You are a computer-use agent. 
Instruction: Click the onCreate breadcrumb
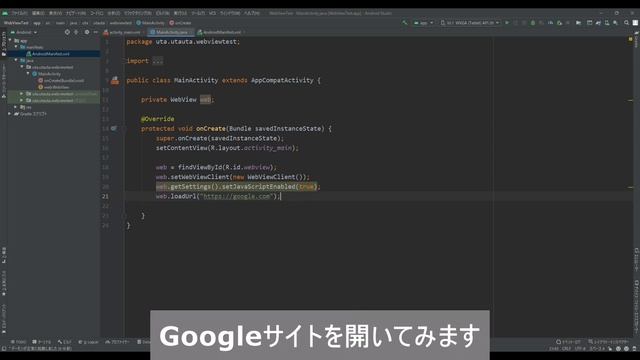tap(180, 23)
